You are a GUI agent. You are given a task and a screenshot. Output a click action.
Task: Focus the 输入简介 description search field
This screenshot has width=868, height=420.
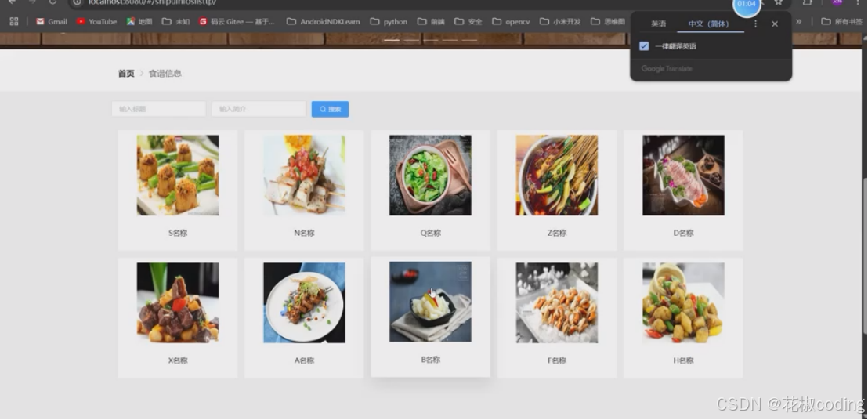click(259, 109)
